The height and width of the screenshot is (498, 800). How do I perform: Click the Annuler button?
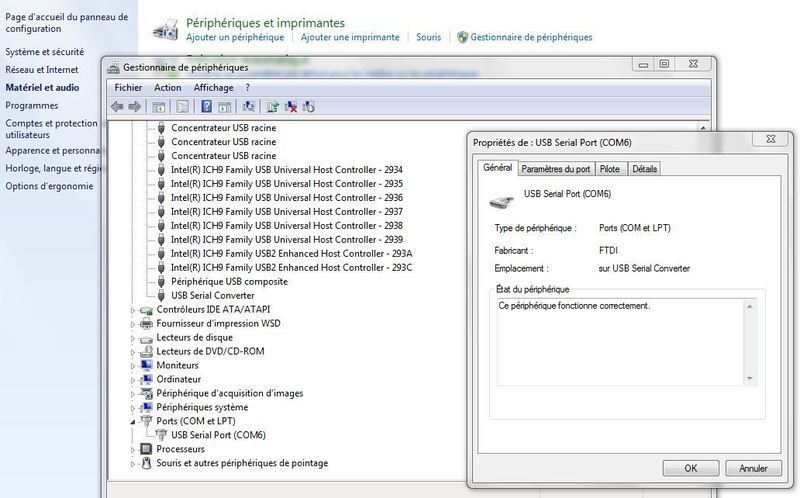(754, 468)
